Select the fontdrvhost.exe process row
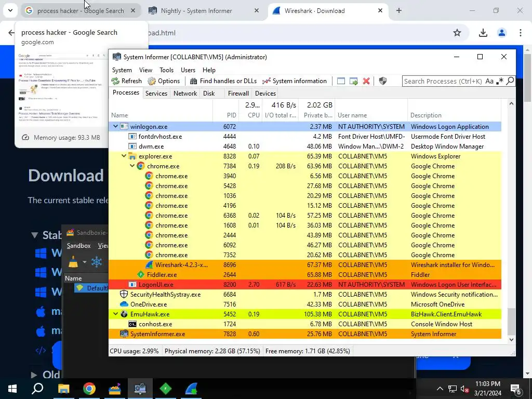 click(x=305, y=137)
